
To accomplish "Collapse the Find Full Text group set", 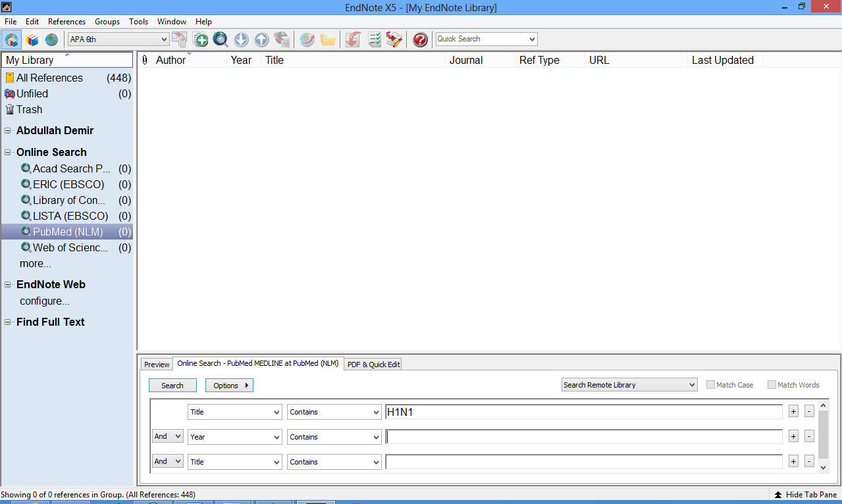I will pyautogui.click(x=8, y=322).
